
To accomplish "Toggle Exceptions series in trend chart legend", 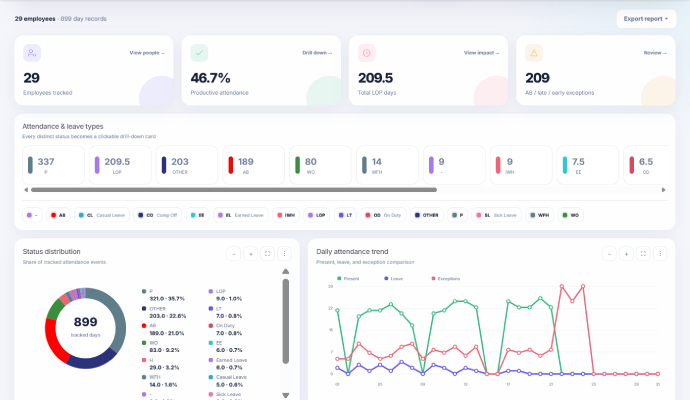I will (446, 279).
